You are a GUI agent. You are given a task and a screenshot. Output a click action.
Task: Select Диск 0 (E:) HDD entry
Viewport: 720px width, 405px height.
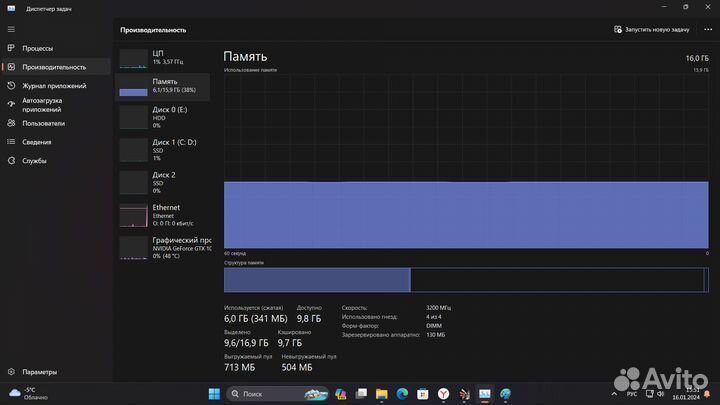(x=163, y=118)
